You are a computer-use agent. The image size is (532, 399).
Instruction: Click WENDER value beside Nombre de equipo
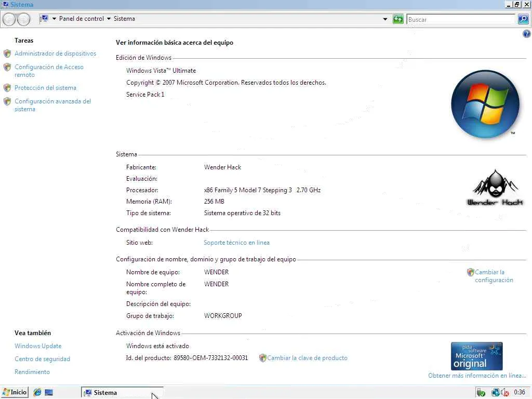(x=217, y=272)
